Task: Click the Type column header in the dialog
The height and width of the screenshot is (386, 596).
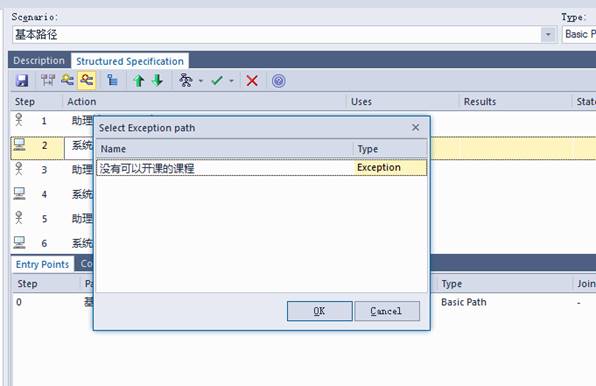Action: click(x=391, y=149)
